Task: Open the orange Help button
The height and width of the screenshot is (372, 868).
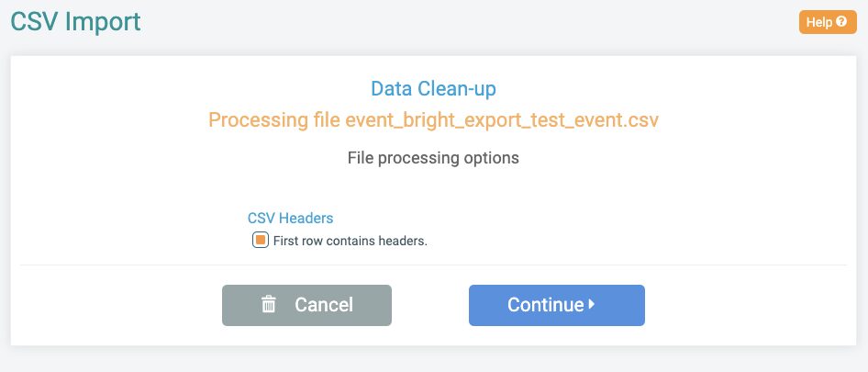Action: tap(828, 22)
